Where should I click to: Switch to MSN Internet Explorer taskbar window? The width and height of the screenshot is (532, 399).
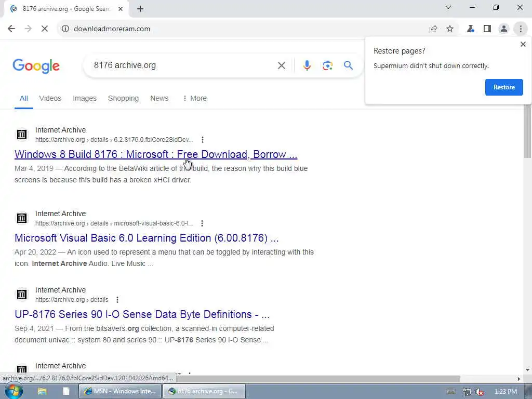click(x=120, y=391)
